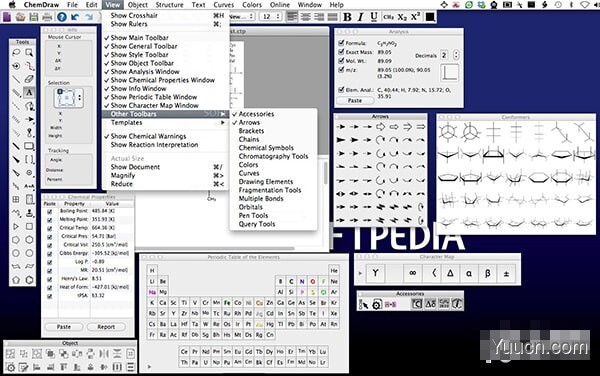Select Iron (Fe) in Periodic Table

click(x=227, y=303)
